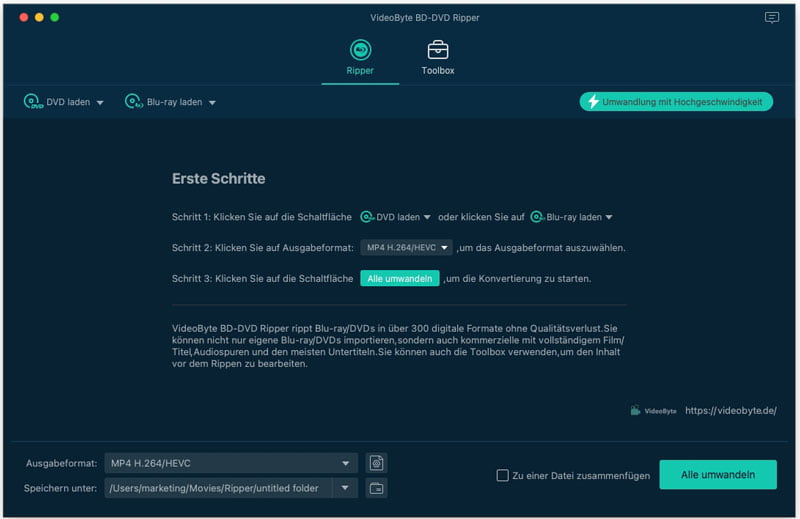The width and height of the screenshot is (800, 519).
Task: Click the Speichern unter path field
Action: pyautogui.click(x=218, y=488)
